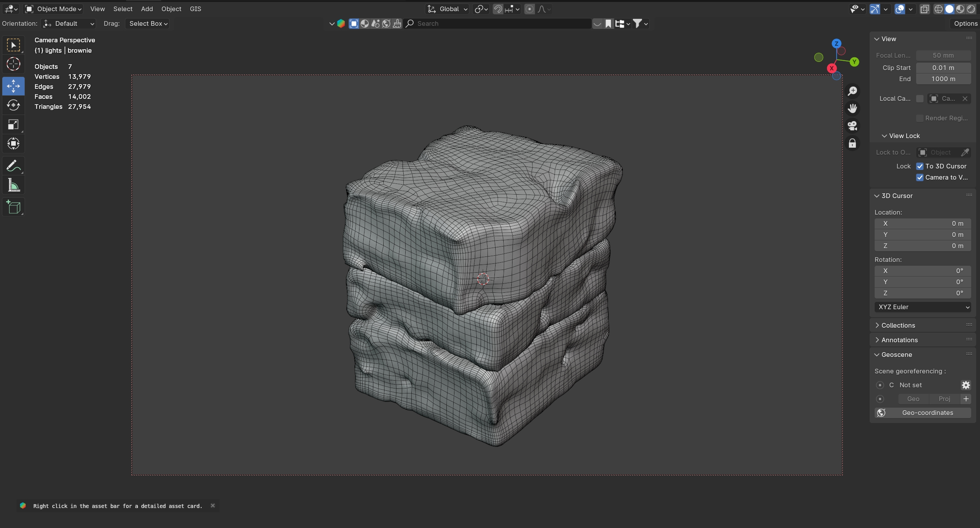980x528 pixels.
Task: Uncheck Lock To 3D Cursor
Action: tap(920, 166)
